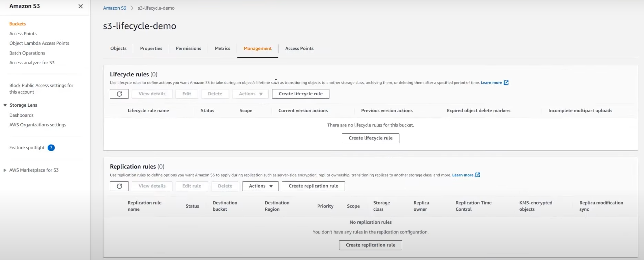The width and height of the screenshot is (644, 260).
Task: Switch to the Permissions tab
Action: 188,49
